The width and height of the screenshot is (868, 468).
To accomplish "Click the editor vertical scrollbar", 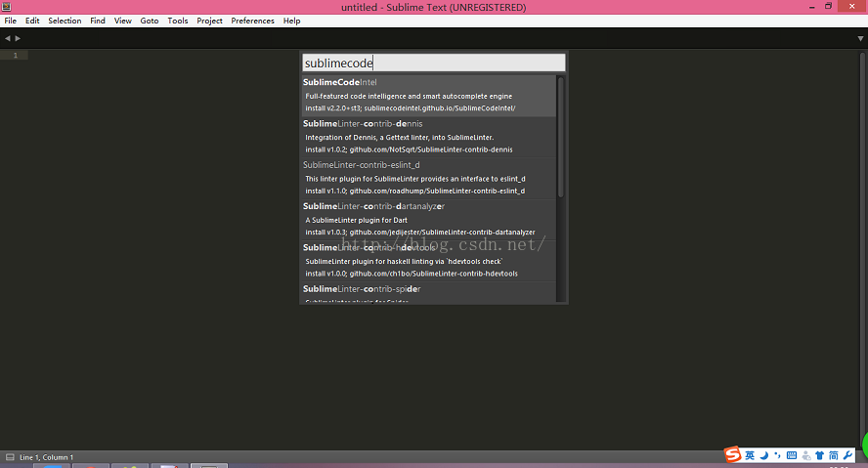I will point(862,249).
